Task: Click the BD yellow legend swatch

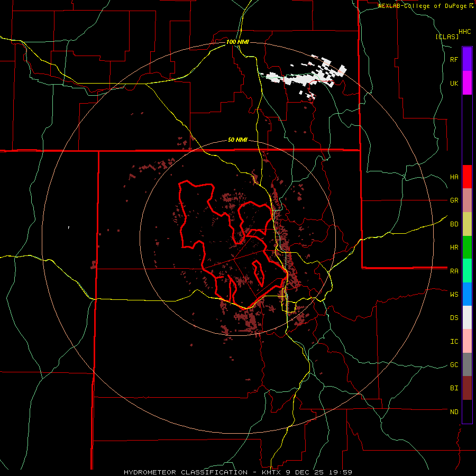Action: 467,224
